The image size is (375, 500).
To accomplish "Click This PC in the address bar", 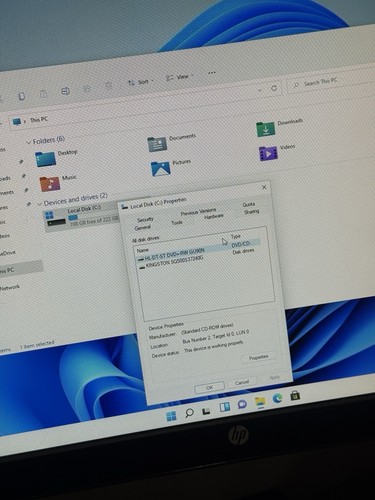I will (39, 119).
